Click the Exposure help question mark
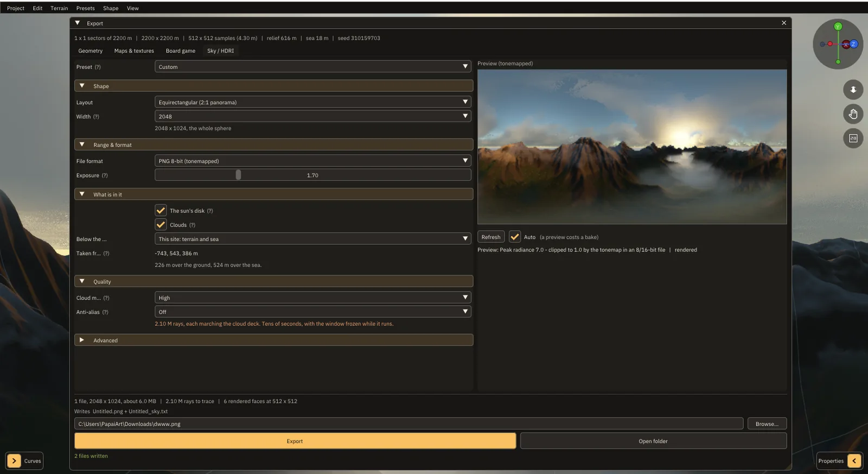 [105, 175]
